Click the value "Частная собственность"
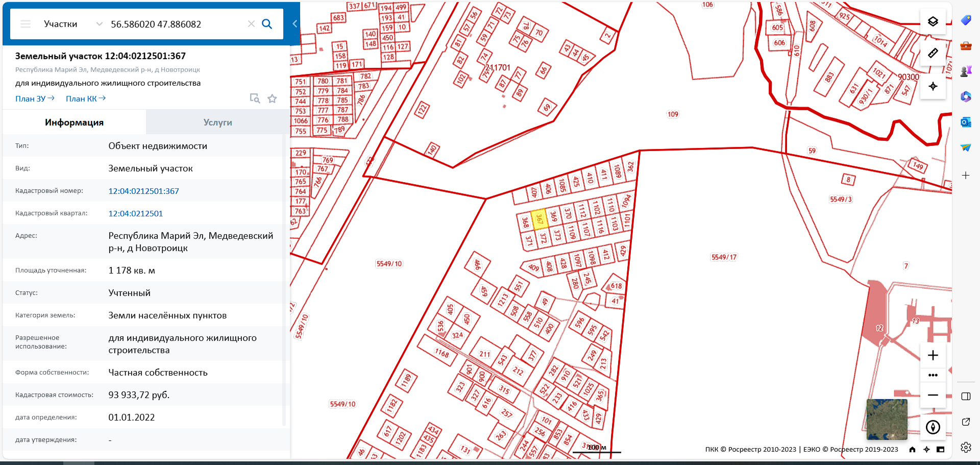980x465 pixels. click(x=158, y=373)
